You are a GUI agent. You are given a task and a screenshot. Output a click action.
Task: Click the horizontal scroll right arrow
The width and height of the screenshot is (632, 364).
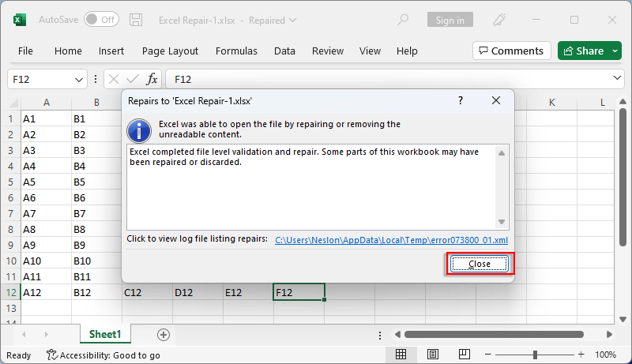coord(609,334)
